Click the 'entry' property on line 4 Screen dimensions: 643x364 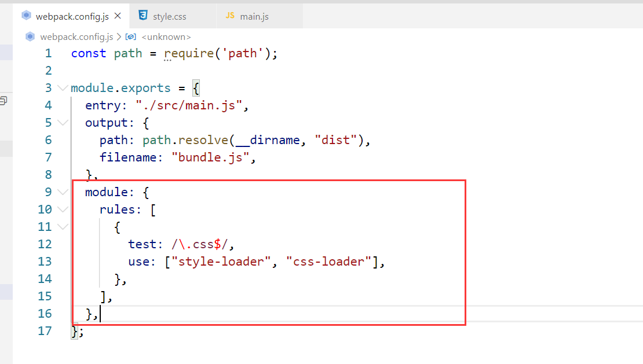point(103,105)
